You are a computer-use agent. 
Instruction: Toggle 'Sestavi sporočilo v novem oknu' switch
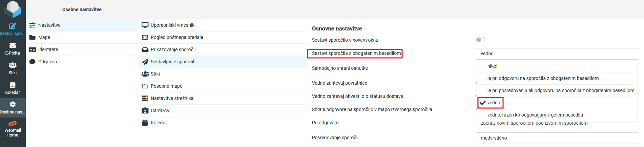point(480,40)
